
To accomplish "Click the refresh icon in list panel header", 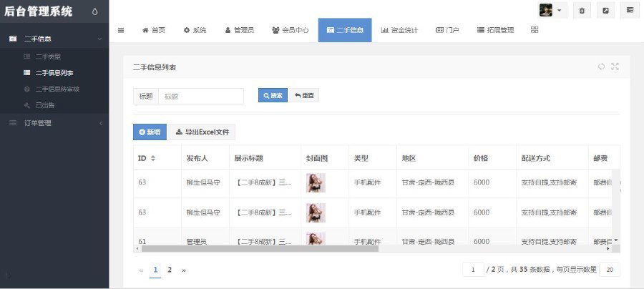I will (x=601, y=67).
